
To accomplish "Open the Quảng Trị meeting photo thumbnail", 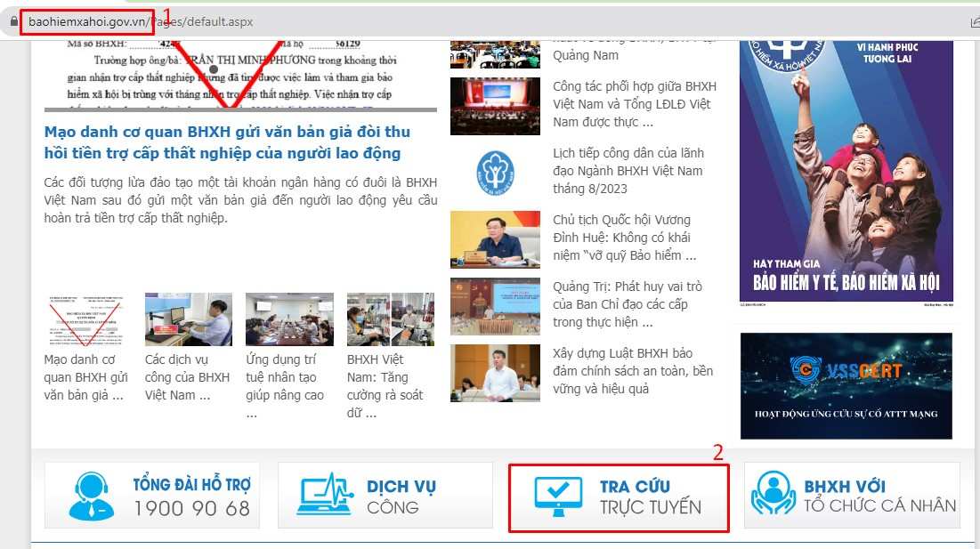I will (495, 307).
